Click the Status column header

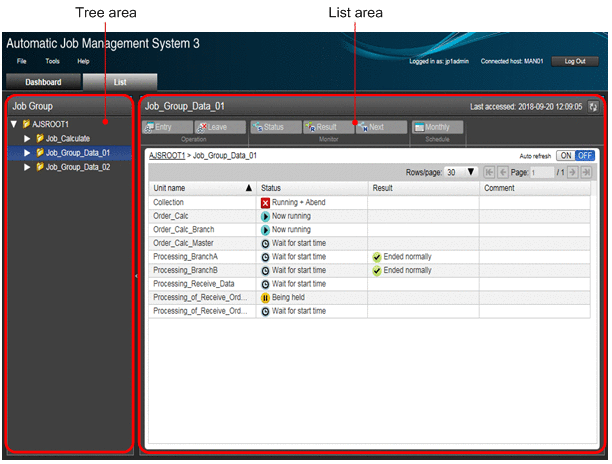click(x=312, y=188)
